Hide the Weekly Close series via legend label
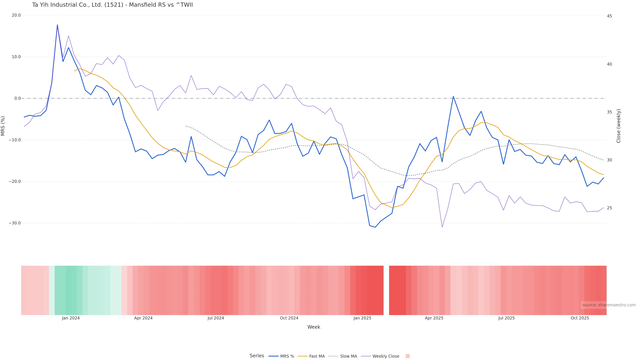 coord(386,356)
